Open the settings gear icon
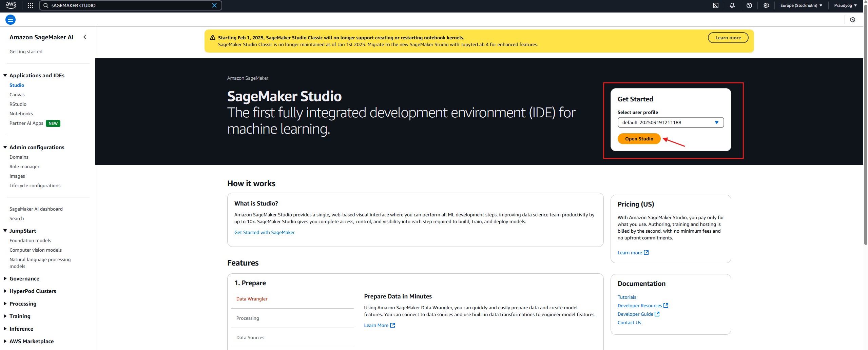 [x=766, y=5]
